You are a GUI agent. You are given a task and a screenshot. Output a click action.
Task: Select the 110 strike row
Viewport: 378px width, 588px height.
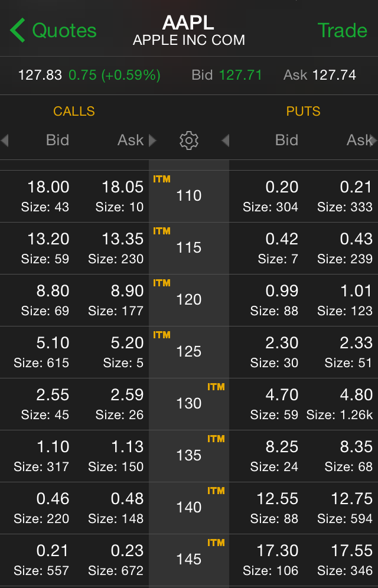tap(189, 196)
